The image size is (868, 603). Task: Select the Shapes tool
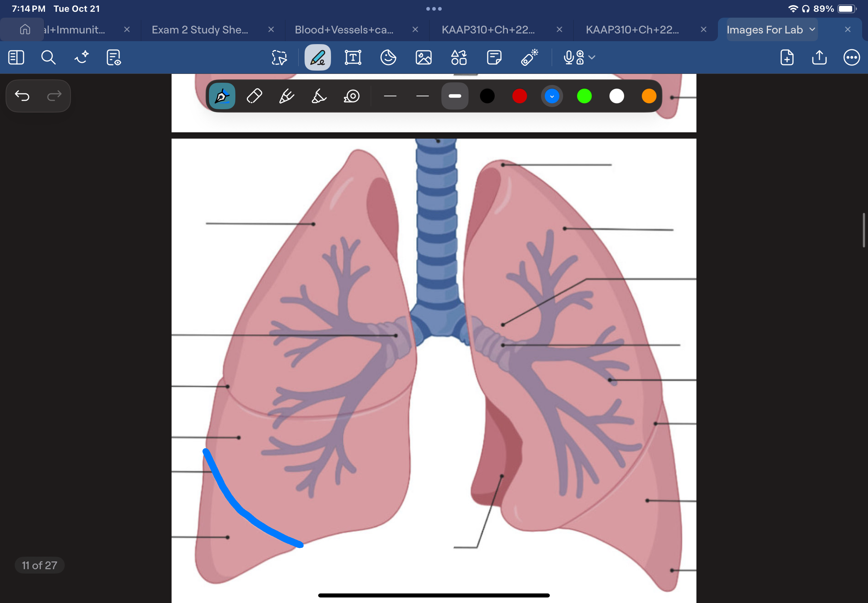[x=458, y=57]
